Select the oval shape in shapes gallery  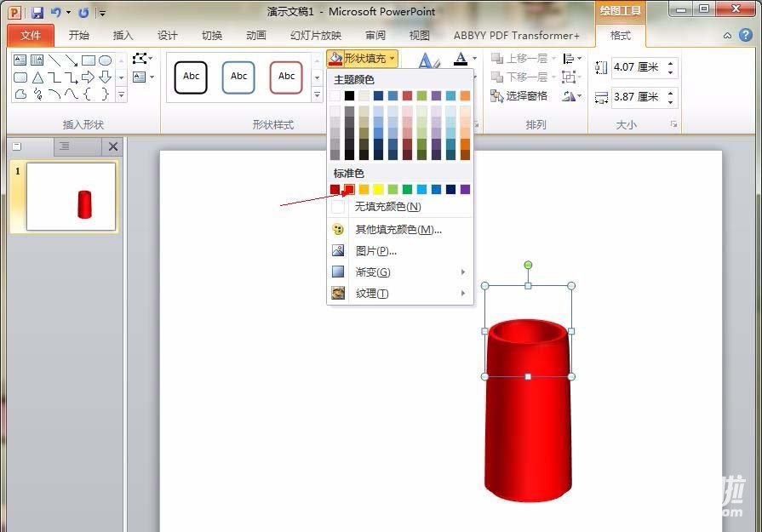click(105, 60)
